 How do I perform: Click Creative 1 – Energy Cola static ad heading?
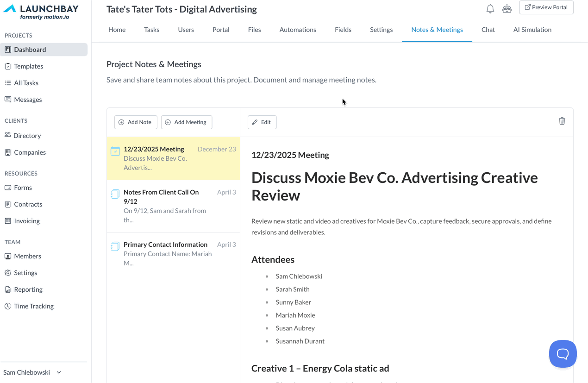tap(320, 368)
